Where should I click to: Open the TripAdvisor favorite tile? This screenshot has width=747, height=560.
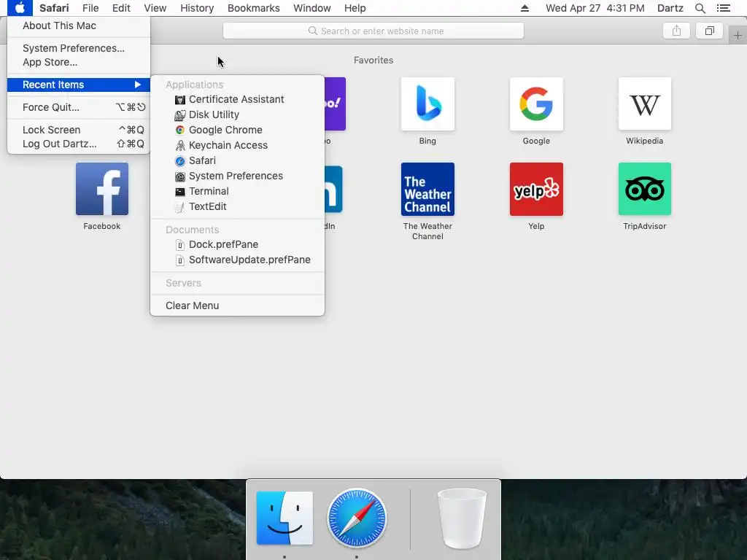tap(645, 189)
